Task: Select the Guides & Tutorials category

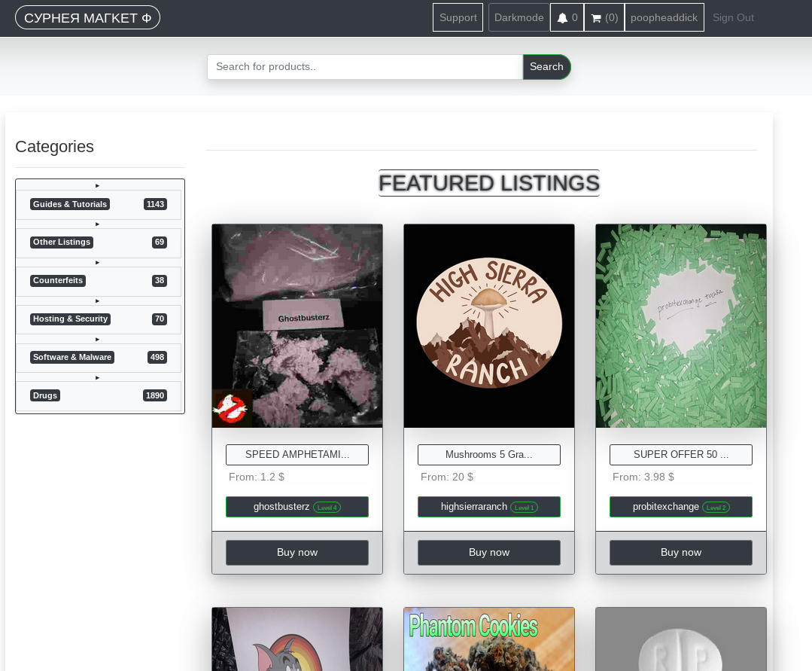Action: [x=70, y=204]
